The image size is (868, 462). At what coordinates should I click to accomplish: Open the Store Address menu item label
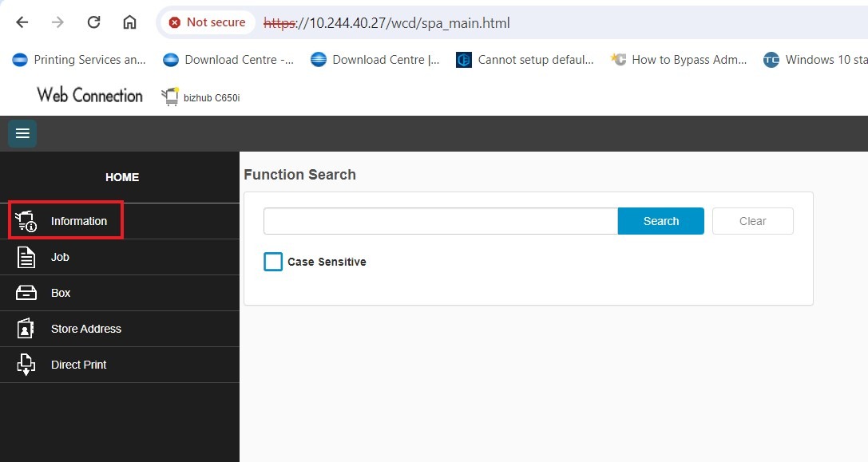[86, 329]
